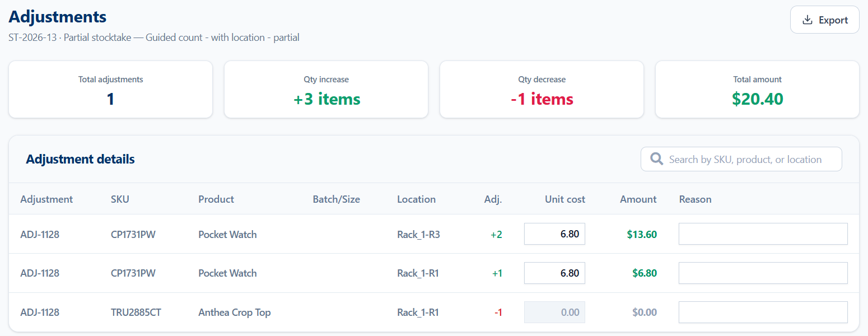Click the Adjustment column header

[x=46, y=199]
